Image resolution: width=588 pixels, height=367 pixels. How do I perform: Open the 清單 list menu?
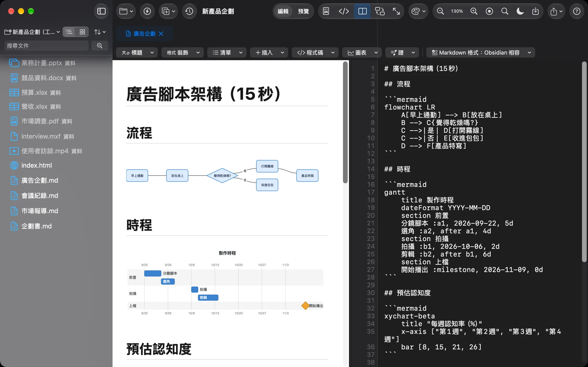227,53
